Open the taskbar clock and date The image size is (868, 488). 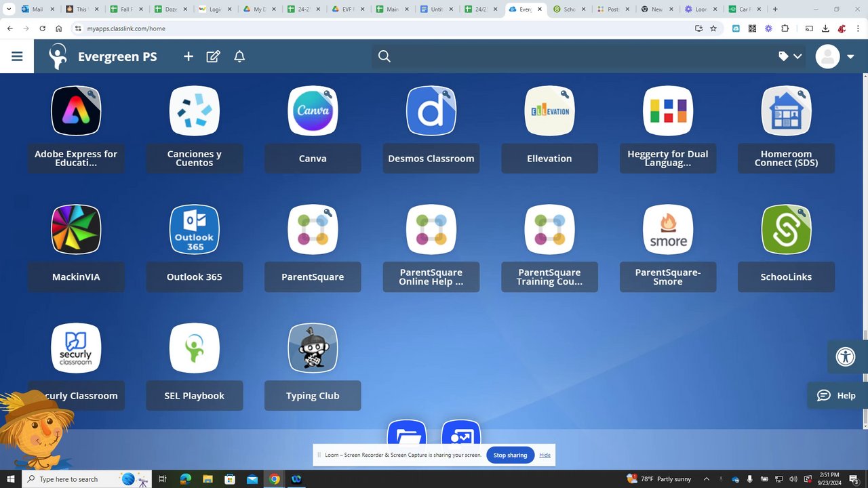pos(829,479)
